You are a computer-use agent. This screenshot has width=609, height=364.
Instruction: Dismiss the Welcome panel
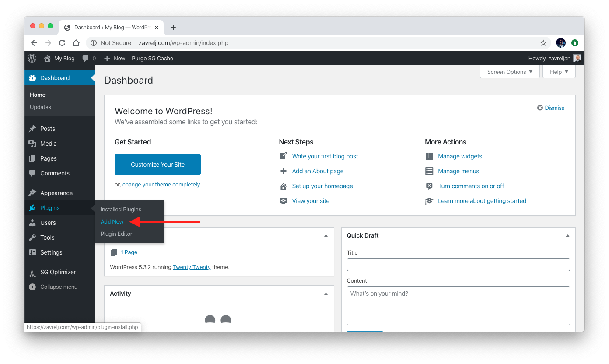click(551, 108)
